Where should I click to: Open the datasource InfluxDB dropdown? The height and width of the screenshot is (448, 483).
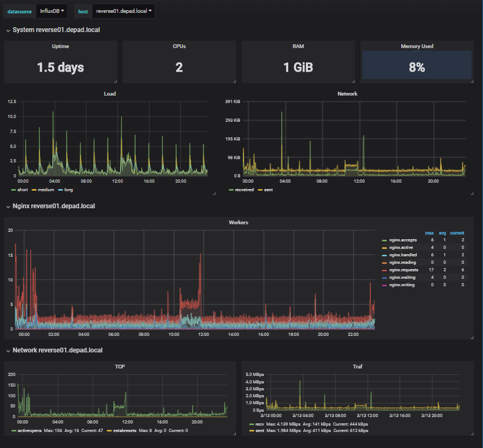pos(52,11)
